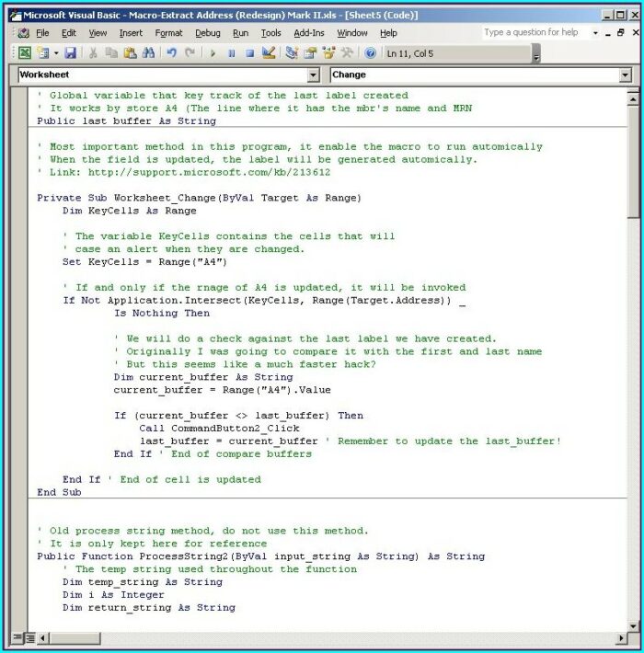Open toolbar options arrow at toolbar end
Viewport: 644px width, 653px height.
pyautogui.click(x=536, y=54)
